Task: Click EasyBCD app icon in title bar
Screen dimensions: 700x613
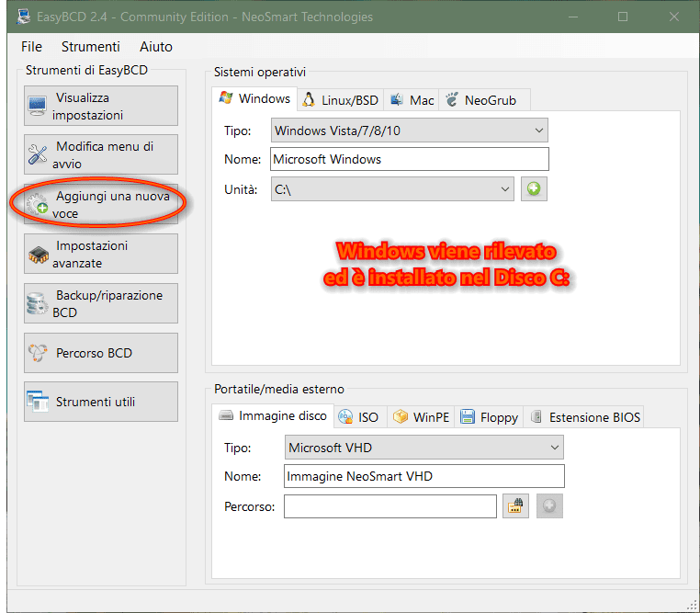Action: [23, 17]
